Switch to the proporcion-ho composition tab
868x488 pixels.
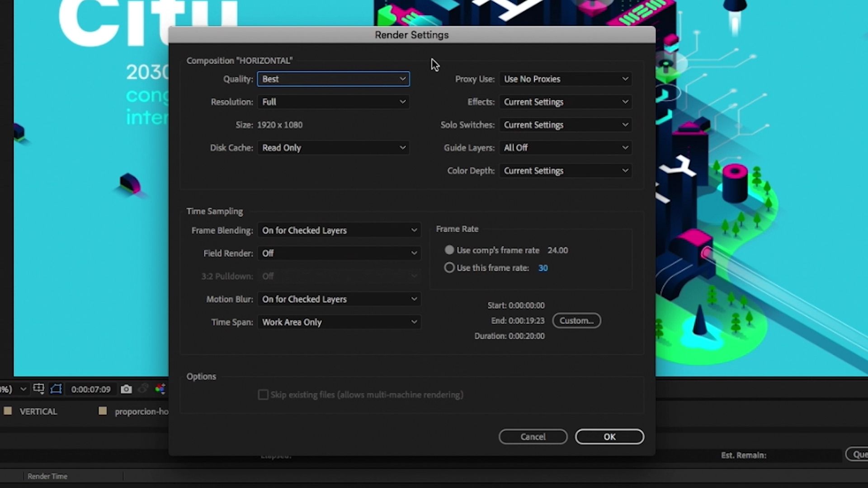coord(142,412)
